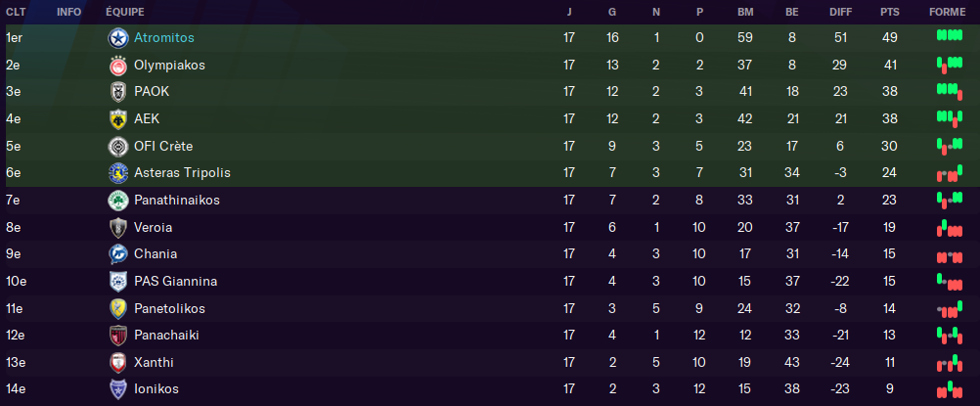The height and width of the screenshot is (406, 980).
Task: Click the Panathinaikos green clover crest
Action: click(x=118, y=201)
